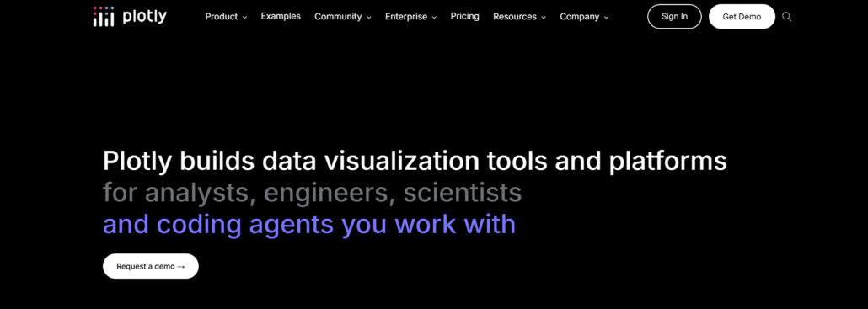Select the Company menu label
This screenshot has width=868, height=309.
[x=580, y=17]
